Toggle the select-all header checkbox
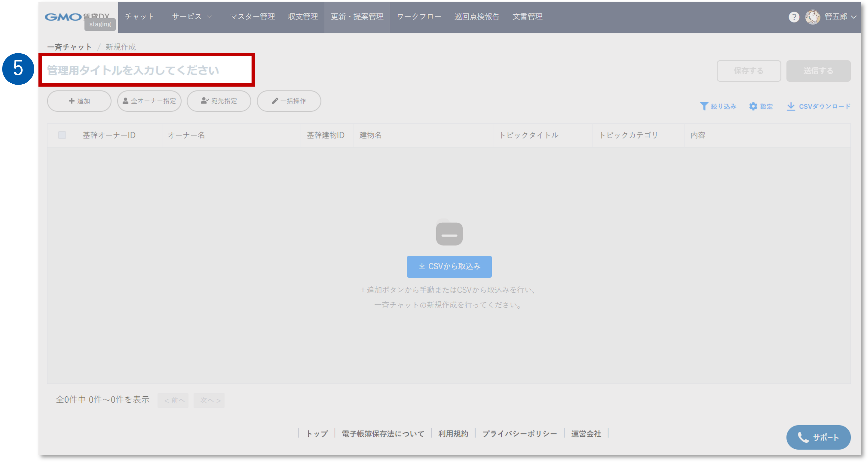 coord(62,135)
